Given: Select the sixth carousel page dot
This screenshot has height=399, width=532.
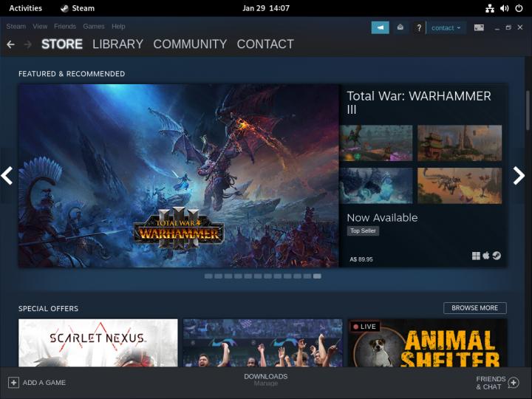Looking at the screenshot, I should [x=258, y=276].
